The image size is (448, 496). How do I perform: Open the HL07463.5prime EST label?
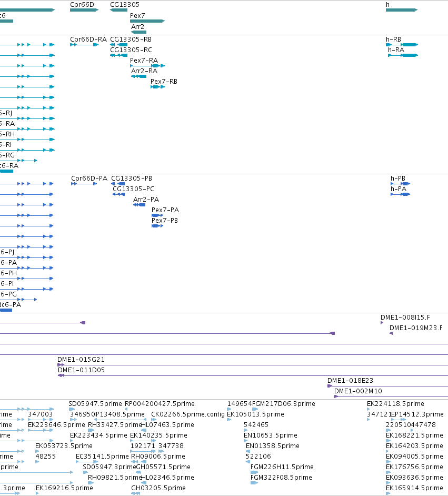coord(167,424)
